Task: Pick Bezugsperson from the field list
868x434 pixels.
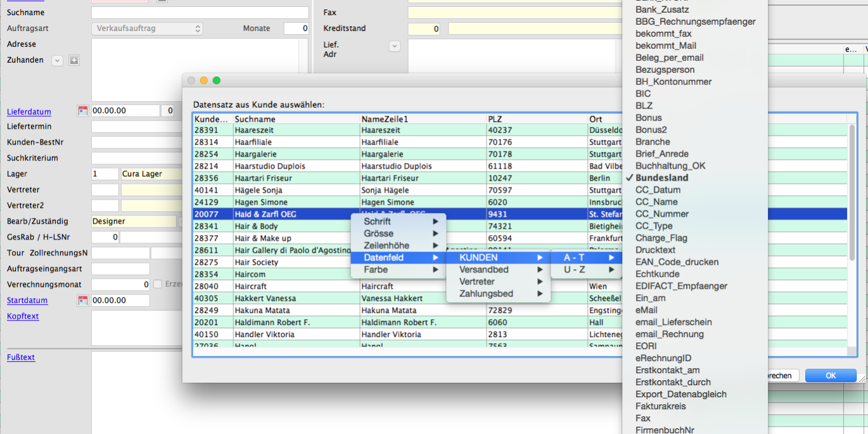Action: coord(695,70)
